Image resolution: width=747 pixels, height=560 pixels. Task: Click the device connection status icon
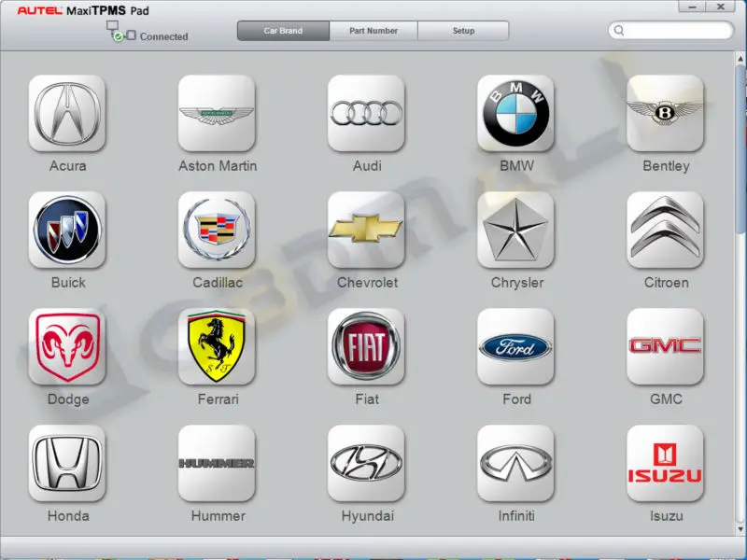[120, 31]
